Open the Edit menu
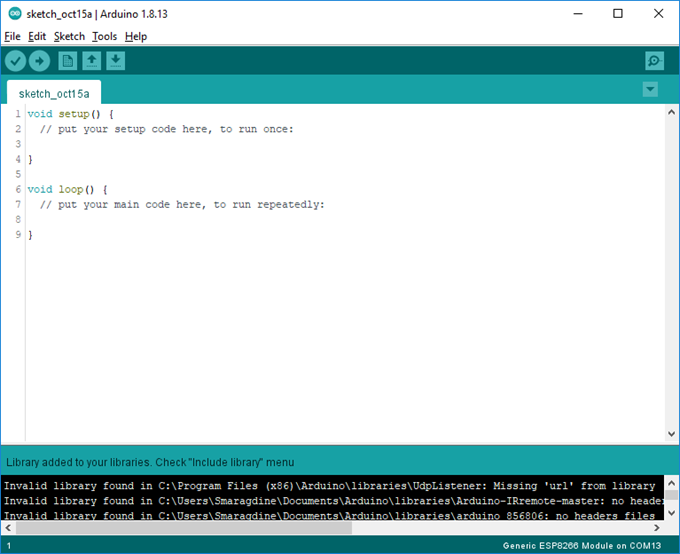The height and width of the screenshot is (554, 680). (x=37, y=36)
